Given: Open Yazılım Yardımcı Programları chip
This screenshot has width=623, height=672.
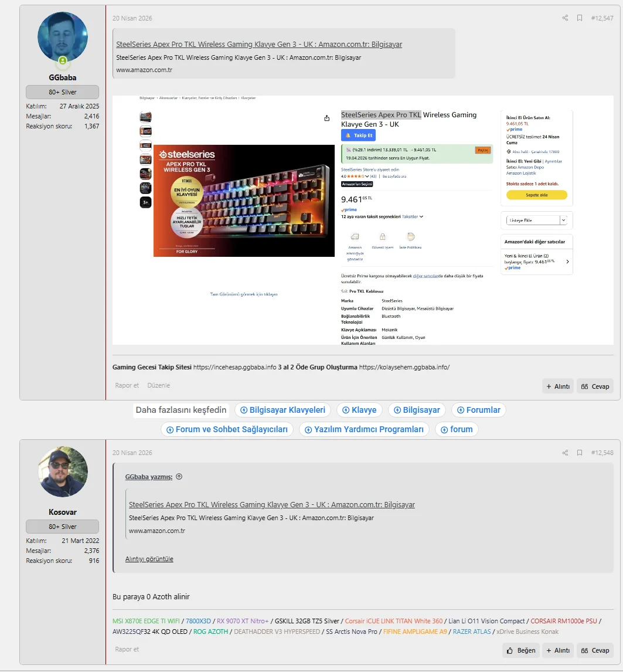Looking at the screenshot, I should [364, 429].
